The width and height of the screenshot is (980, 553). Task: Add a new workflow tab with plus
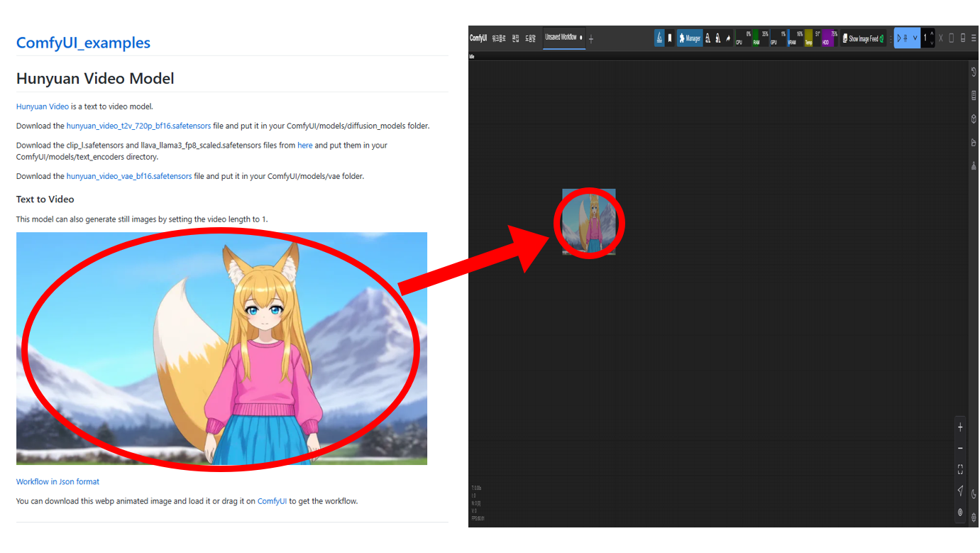coord(591,39)
